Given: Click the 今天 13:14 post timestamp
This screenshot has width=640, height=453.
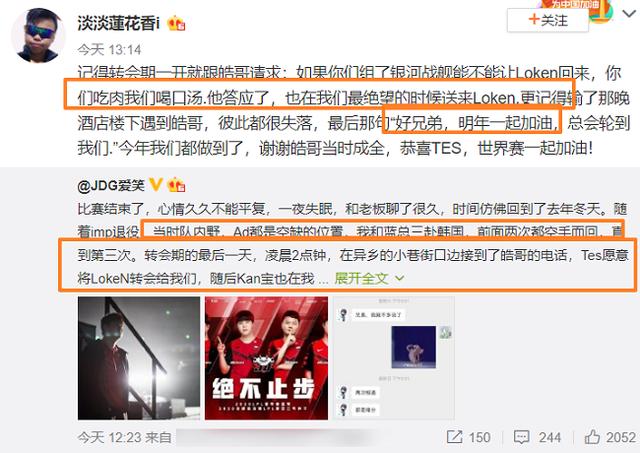Looking at the screenshot, I should (x=109, y=50).
